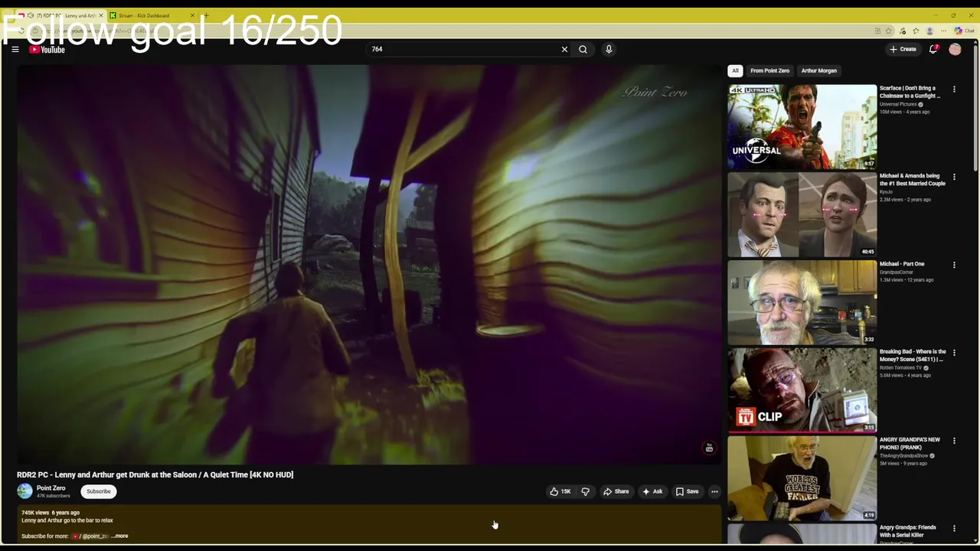
Task: Open options menu for Angry Grandpa's New Phone
Action: pos(954,442)
